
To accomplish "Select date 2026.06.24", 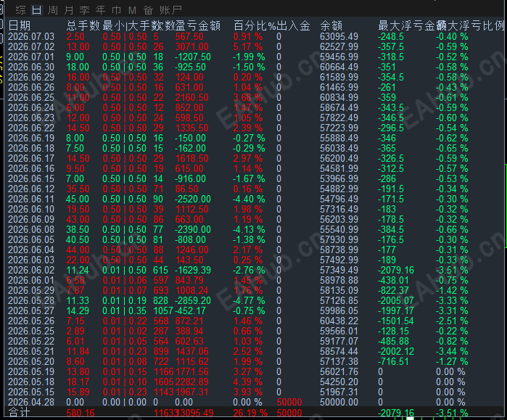I will (31, 107).
